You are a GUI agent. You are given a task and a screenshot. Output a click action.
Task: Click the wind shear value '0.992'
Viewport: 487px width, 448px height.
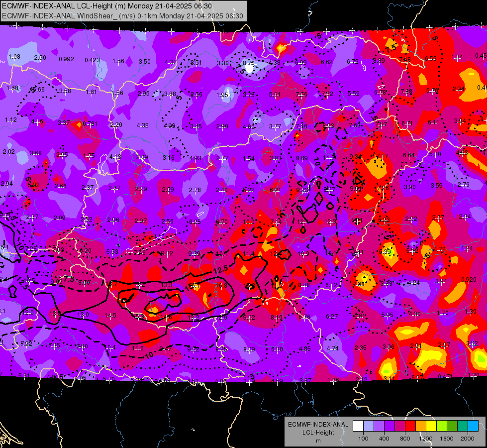(x=67, y=59)
